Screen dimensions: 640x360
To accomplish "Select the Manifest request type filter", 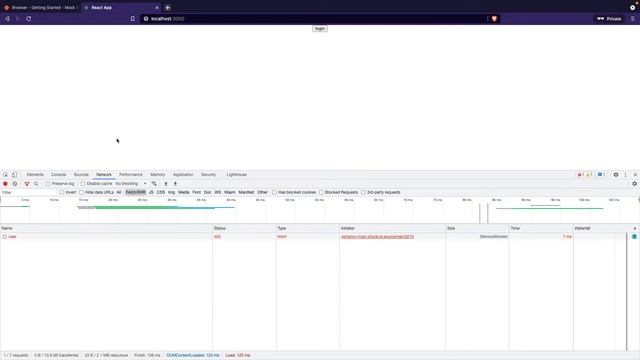I will 246,192.
